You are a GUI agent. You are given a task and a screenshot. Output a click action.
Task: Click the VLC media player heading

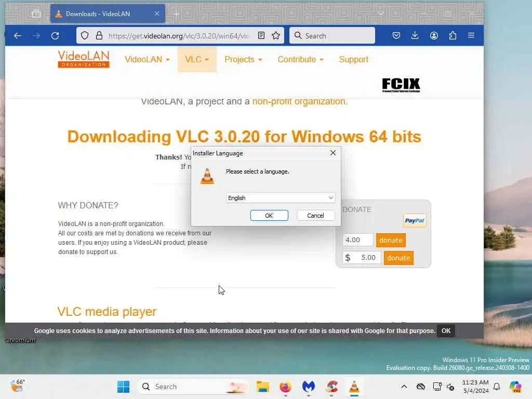coord(107,312)
